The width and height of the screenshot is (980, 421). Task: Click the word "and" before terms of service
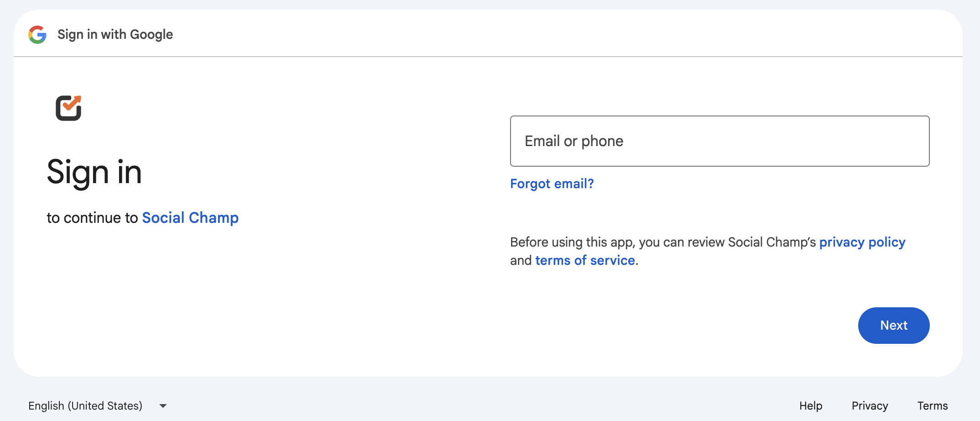coord(521,260)
